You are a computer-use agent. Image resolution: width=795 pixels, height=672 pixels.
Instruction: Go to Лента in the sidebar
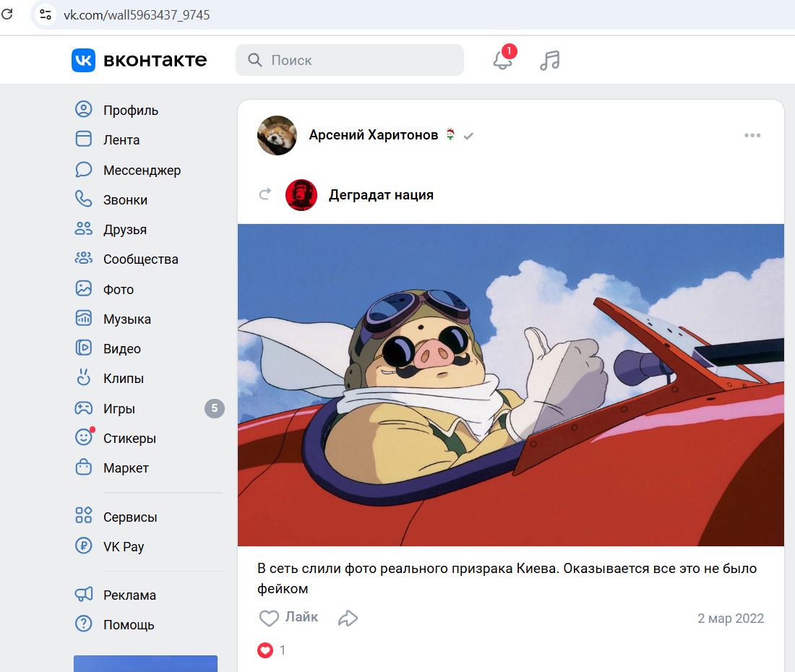[x=121, y=140]
